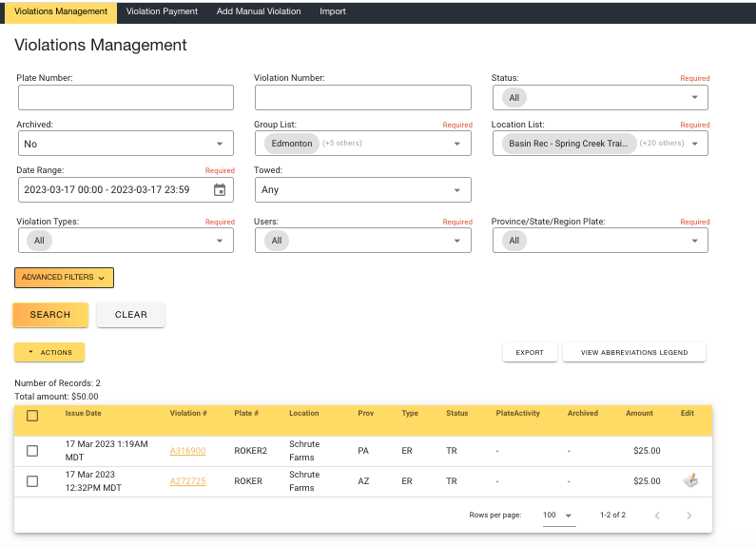Toggle the select-all checkbox in table header
The image size is (756, 546).
pos(32,416)
